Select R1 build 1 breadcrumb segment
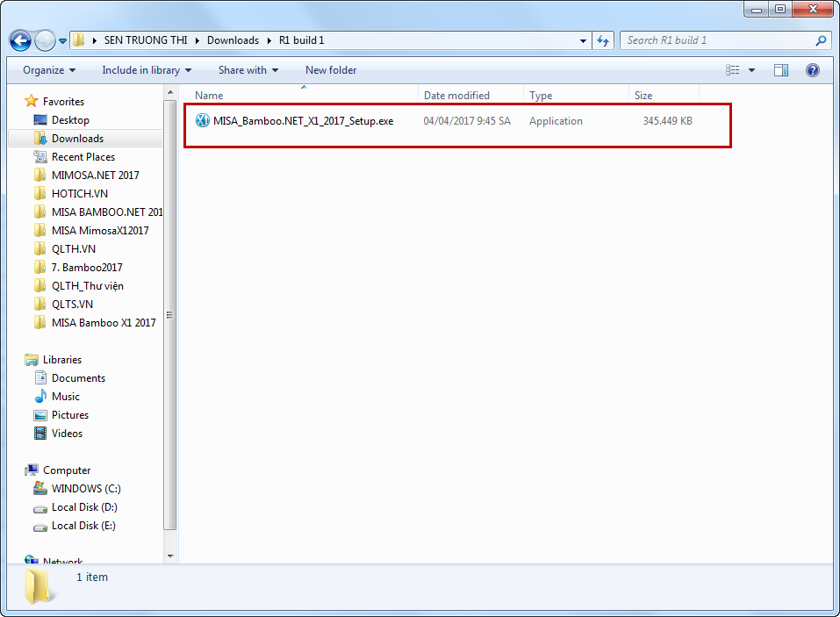 click(x=302, y=40)
